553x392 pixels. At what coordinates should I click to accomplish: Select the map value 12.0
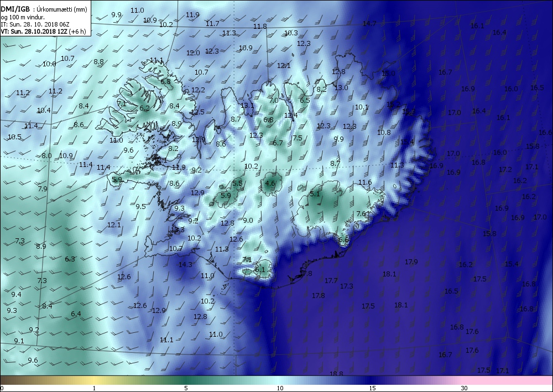click(x=193, y=53)
